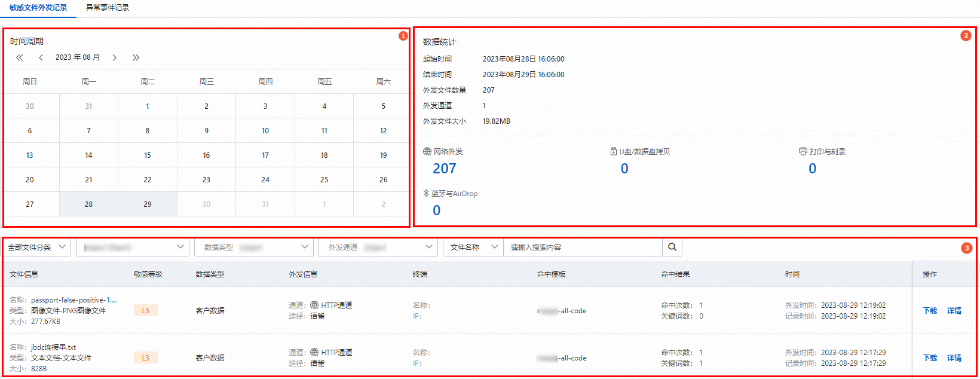
Task: Go to previous month in calendar
Action: click(x=41, y=57)
